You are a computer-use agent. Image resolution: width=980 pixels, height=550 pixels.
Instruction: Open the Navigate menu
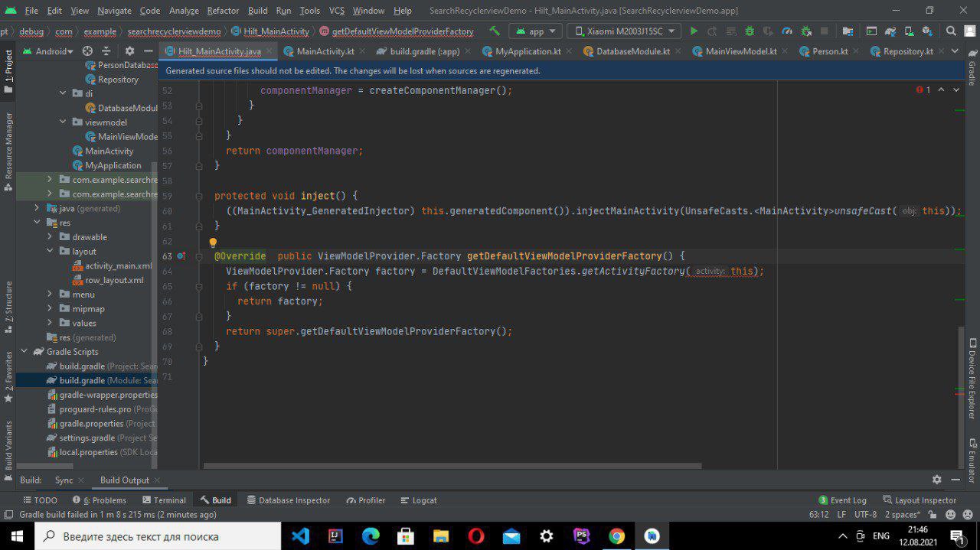tap(114, 11)
